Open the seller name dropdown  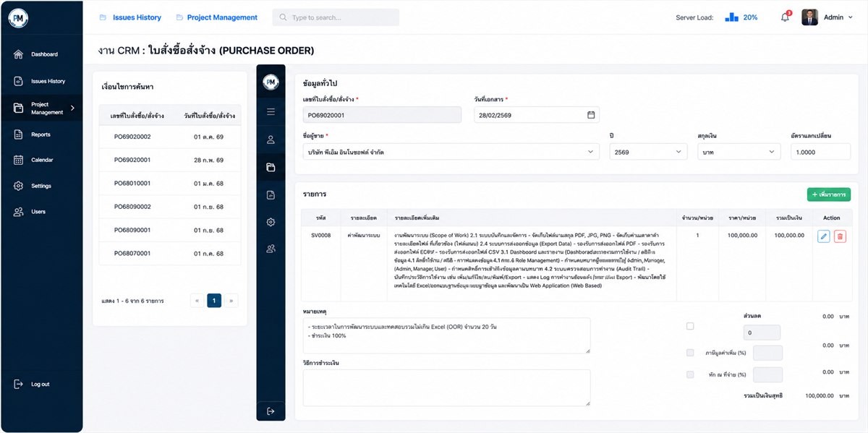pyautogui.click(x=451, y=152)
